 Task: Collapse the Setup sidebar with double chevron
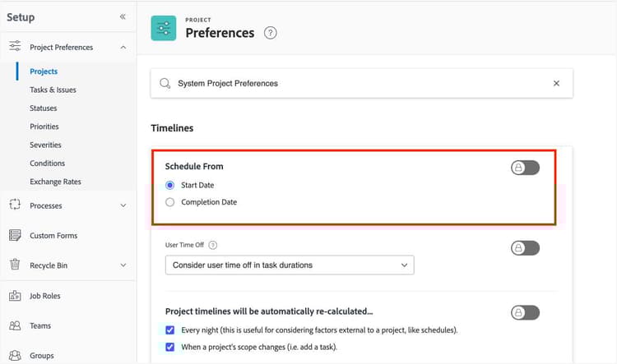[123, 17]
